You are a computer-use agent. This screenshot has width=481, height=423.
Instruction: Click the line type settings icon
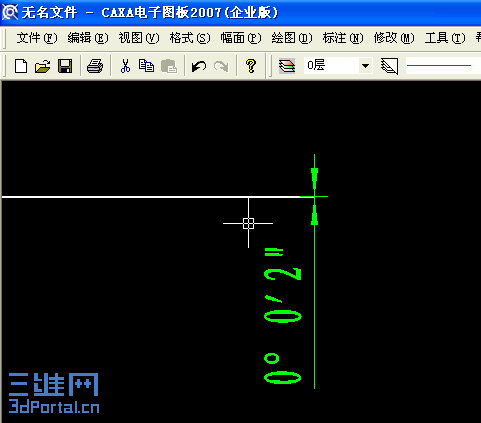coord(389,66)
